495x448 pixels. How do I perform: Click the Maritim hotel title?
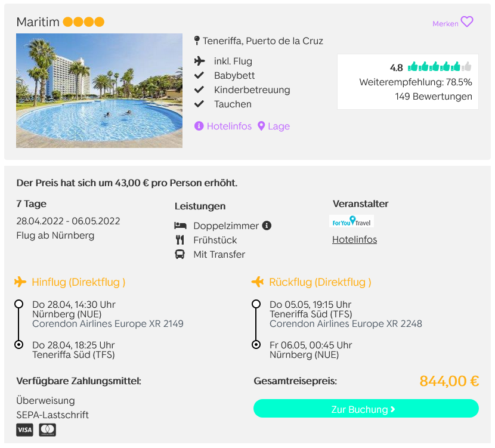[x=38, y=22]
